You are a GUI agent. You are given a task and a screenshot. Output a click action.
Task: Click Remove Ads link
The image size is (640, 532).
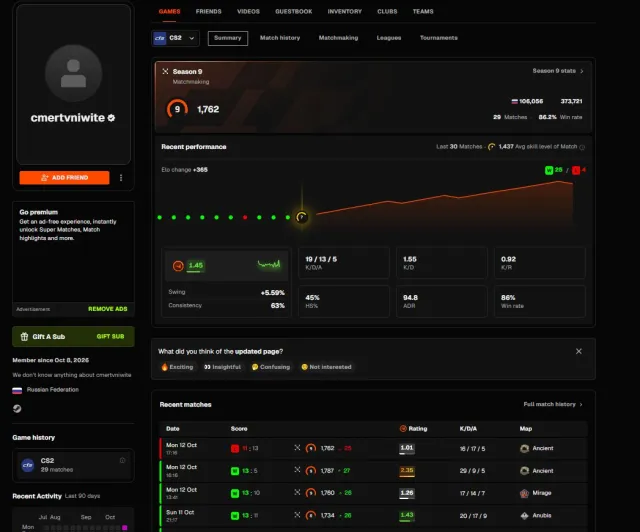(108, 309)
